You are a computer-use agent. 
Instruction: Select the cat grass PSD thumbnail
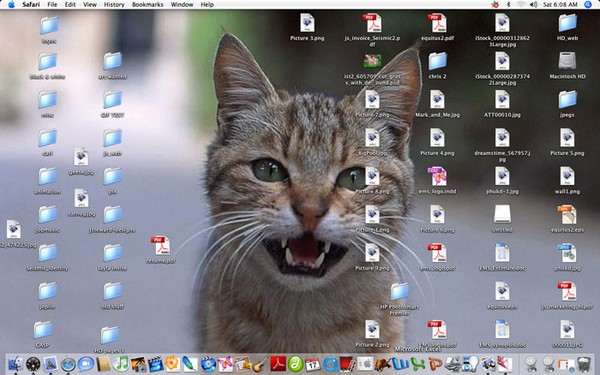(x=372, y=61)
